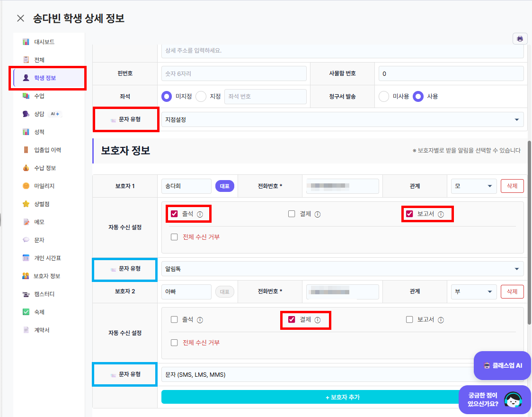The height and width of the screenshot is (417, 532).
Task: Toggle 전체 수신 거부 for 보호자 2
Action: [x=174, y=342]
